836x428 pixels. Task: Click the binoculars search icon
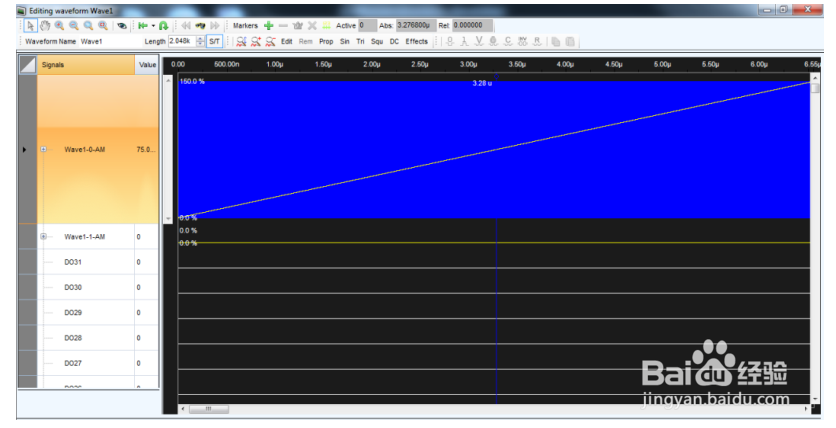pos(200,26)
